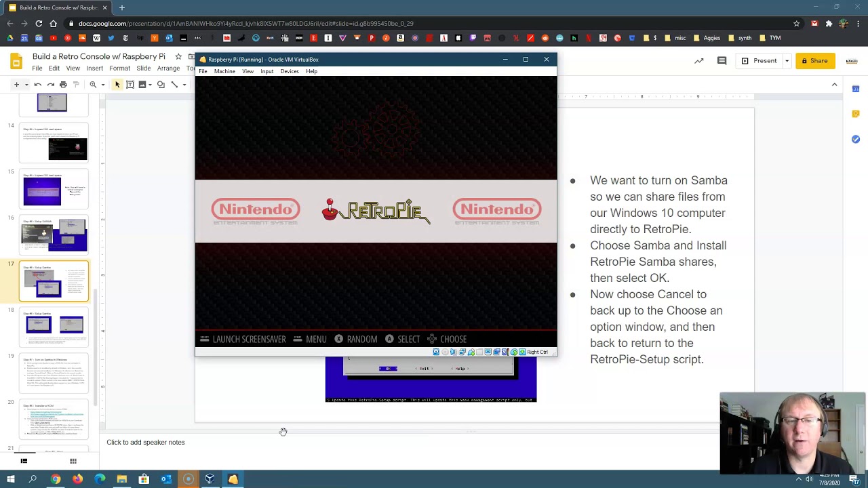Open the VirtualBox Input menu
The image size is (868, 488).
pos(267,71)
